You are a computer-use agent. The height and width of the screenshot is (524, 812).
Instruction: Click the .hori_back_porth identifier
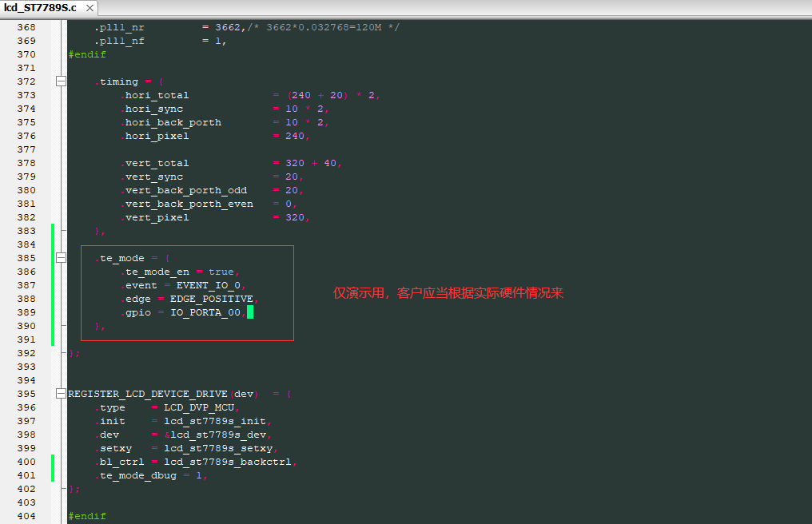click(171, 122)
